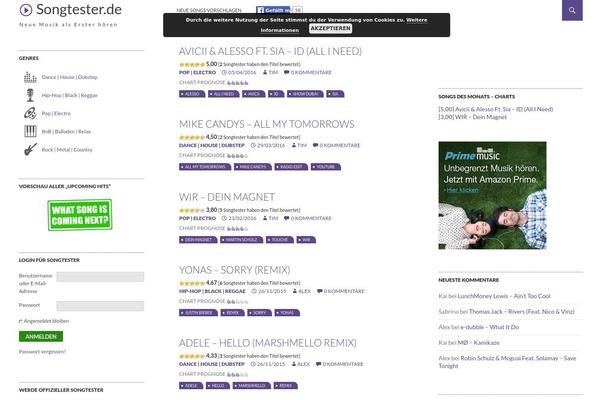
Task: Select the RnB piano keys icon
Action: (30, 131)
